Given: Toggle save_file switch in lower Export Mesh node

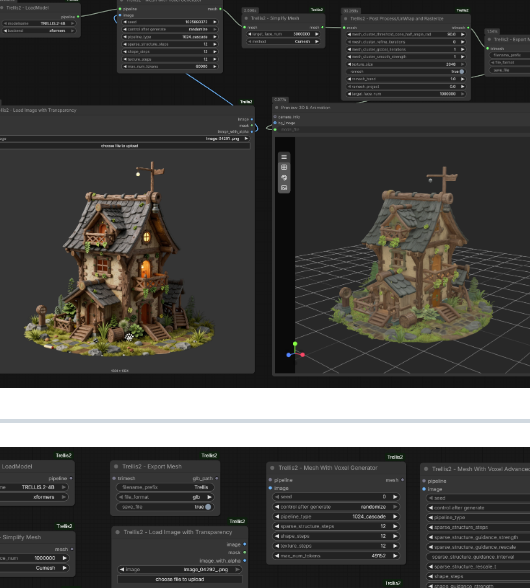Looking at the screenshot, I should click(208, 507).
